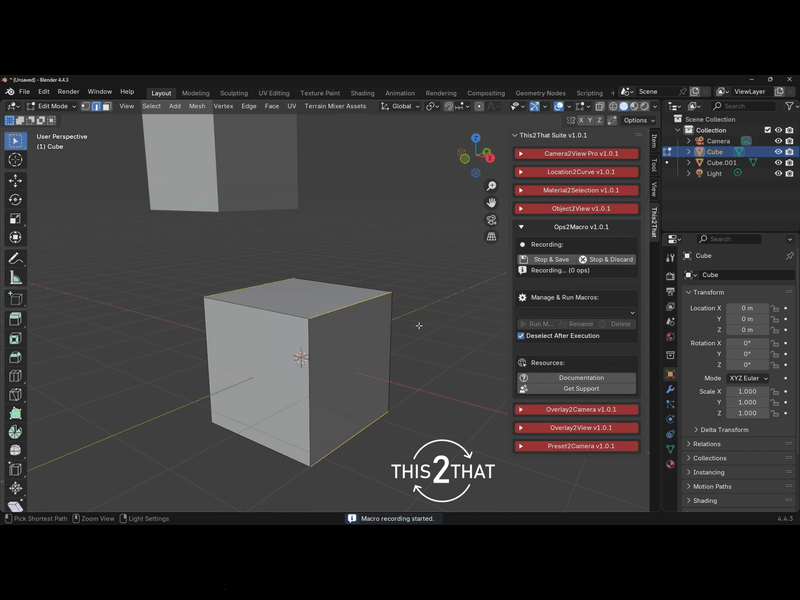Hide Cube.001 in viewport via eye icon

pyautogui.click(x=778, y=163)
